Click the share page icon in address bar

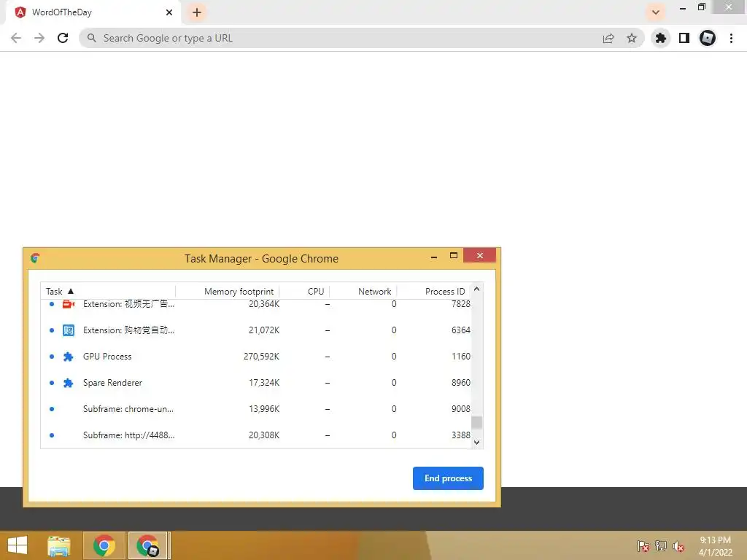click(608, 38)
